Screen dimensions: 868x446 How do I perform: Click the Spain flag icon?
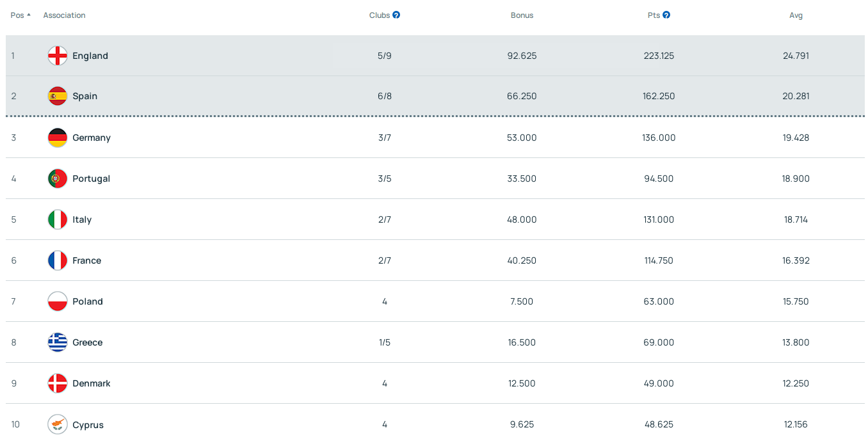58,96
